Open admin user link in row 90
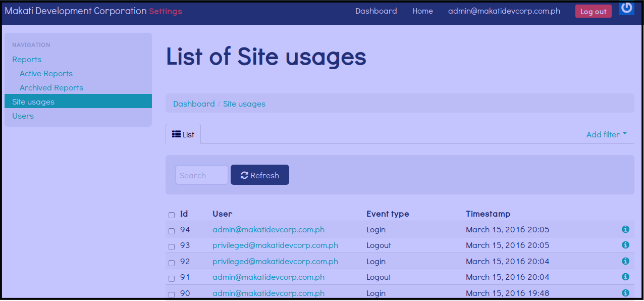This screenshot has height=301, width=644. pos(269,293)
